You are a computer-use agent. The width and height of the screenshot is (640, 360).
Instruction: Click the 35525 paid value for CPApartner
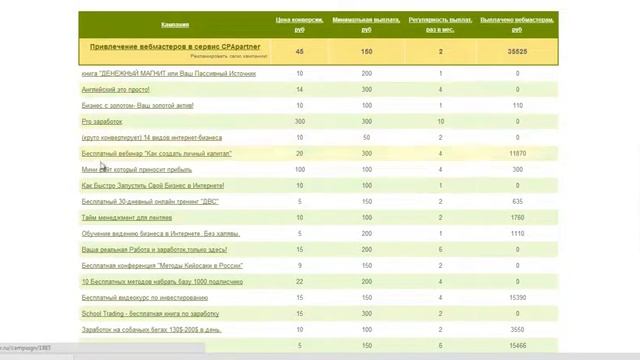517,52
